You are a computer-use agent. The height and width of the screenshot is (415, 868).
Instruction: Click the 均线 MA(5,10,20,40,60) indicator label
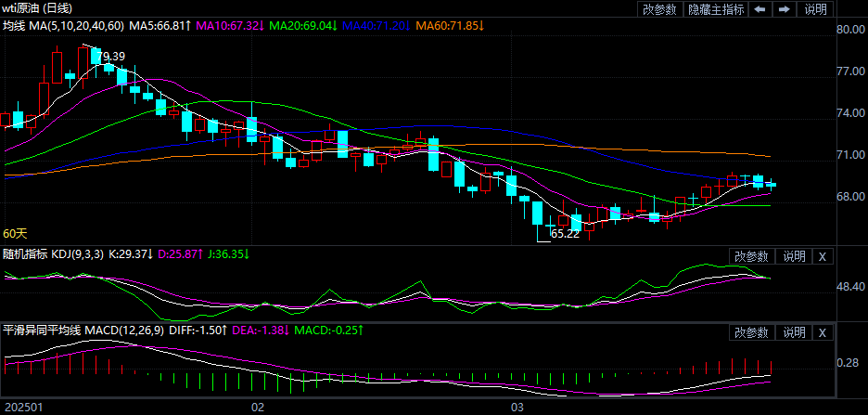(63, 24)
